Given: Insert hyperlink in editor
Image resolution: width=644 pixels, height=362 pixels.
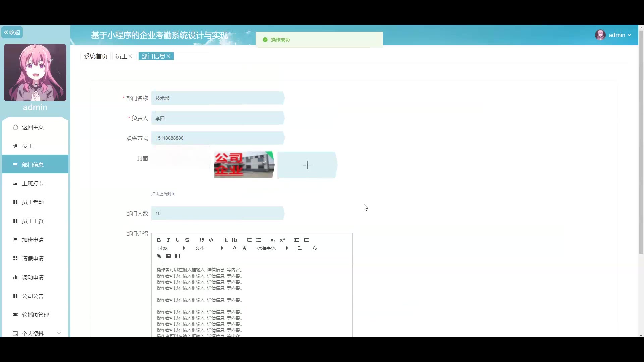Looking at the screenshot, I should coord(159,256).
